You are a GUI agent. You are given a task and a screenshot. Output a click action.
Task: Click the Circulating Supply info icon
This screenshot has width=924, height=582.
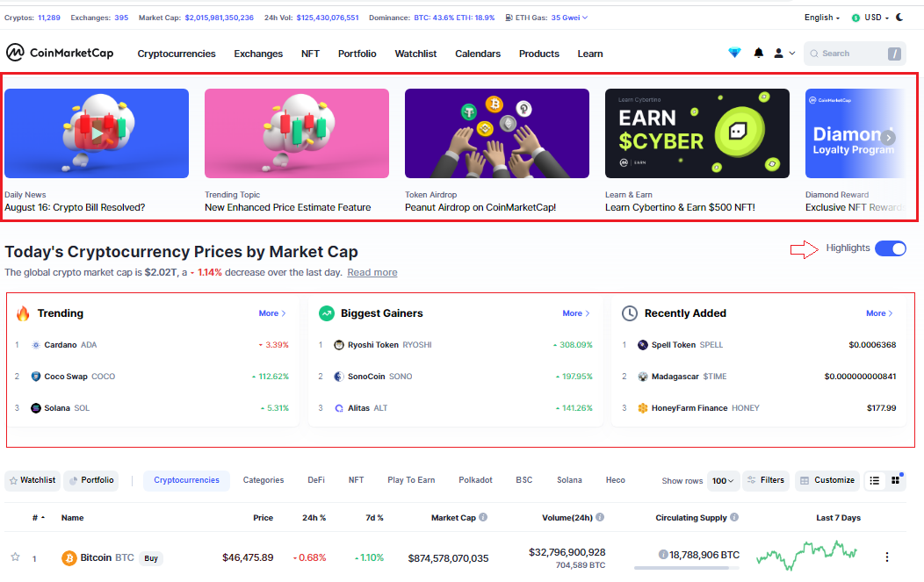point(734,517)
